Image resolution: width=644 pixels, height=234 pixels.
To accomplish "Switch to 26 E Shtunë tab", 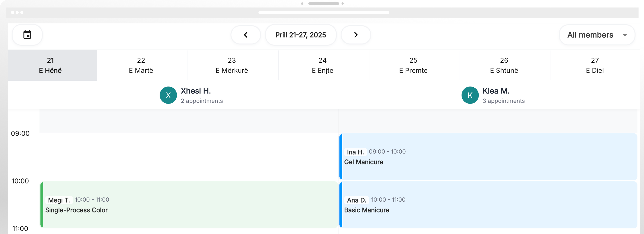I will pos(504,65).
